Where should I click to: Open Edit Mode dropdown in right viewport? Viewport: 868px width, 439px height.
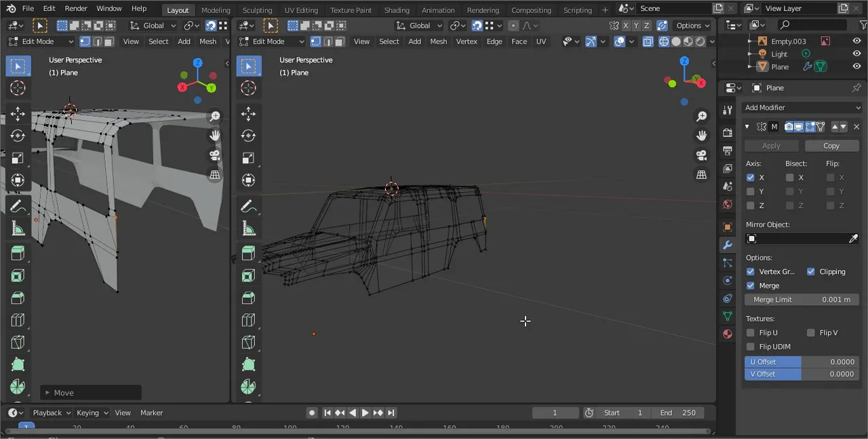(x=272, y=41)
